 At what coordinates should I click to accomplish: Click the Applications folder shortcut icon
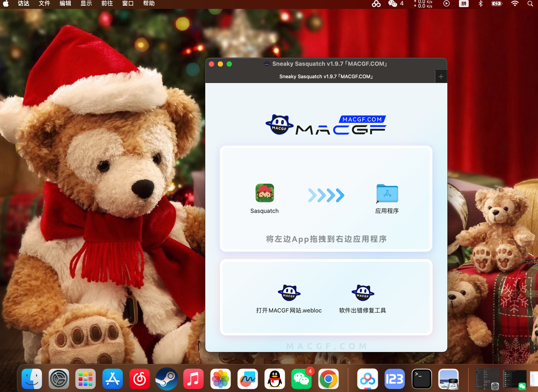pos(387,193)
